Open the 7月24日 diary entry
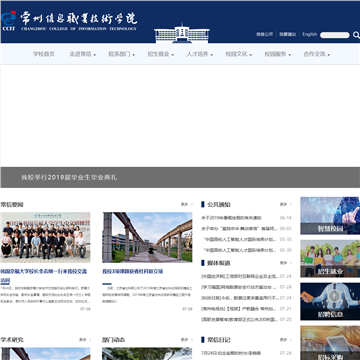The height and width of the screenshot is (360, 360). coord(231,353)
